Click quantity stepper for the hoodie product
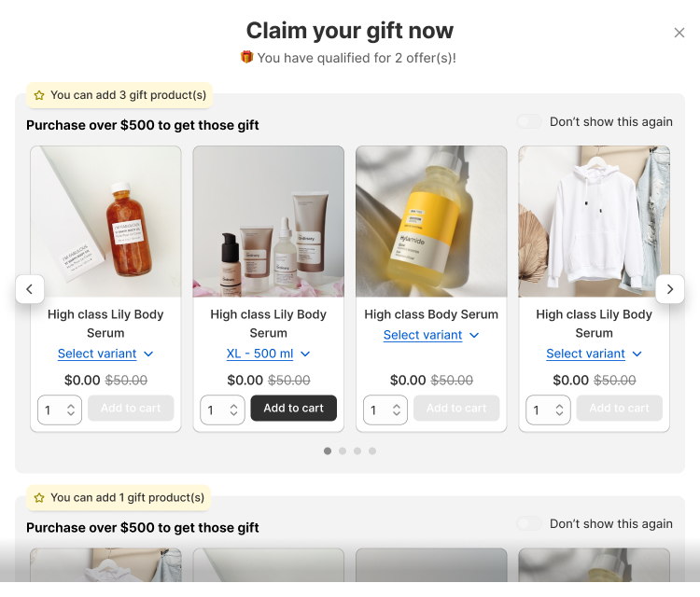This screenshot has width=700, height=597. (548, 410)
